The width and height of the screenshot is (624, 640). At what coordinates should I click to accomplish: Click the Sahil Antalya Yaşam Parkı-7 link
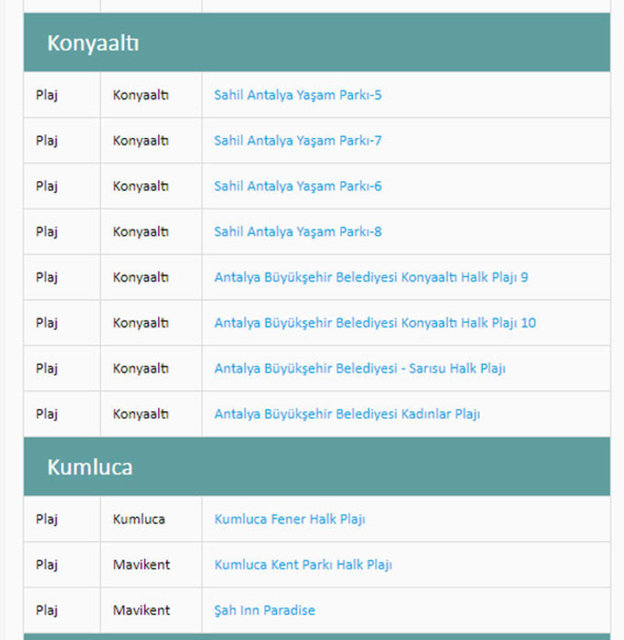[297, 141]
